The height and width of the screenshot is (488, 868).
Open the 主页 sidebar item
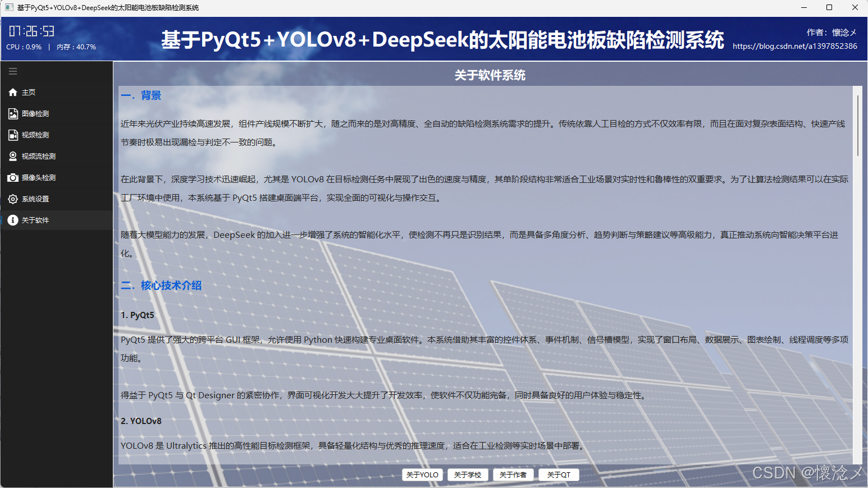click(x=56, y=92)
